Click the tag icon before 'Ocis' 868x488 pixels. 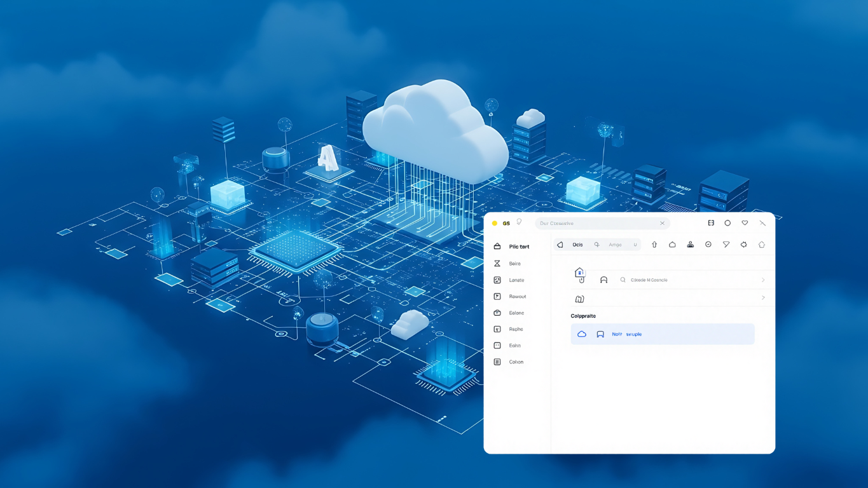pos(560,245)
